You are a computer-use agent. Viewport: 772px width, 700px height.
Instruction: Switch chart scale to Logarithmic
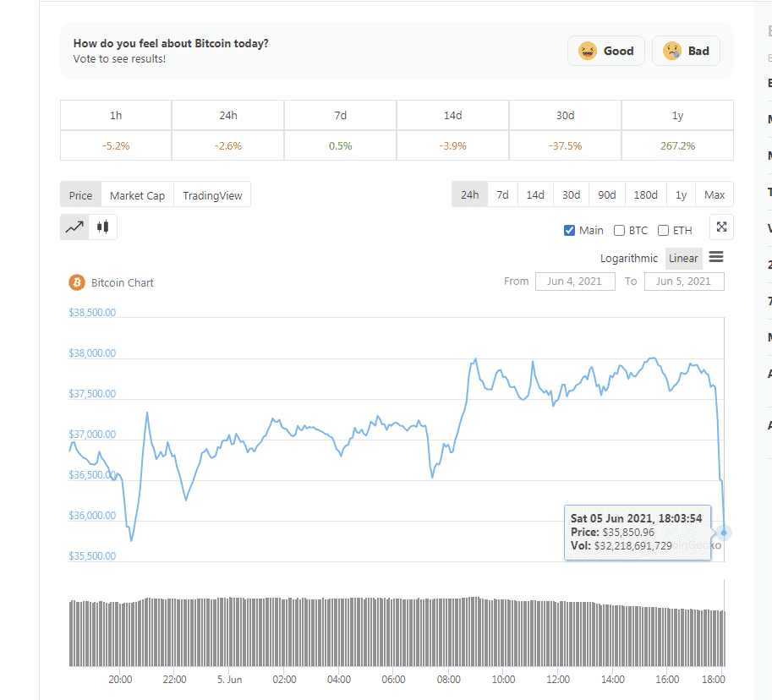(629, 258)
